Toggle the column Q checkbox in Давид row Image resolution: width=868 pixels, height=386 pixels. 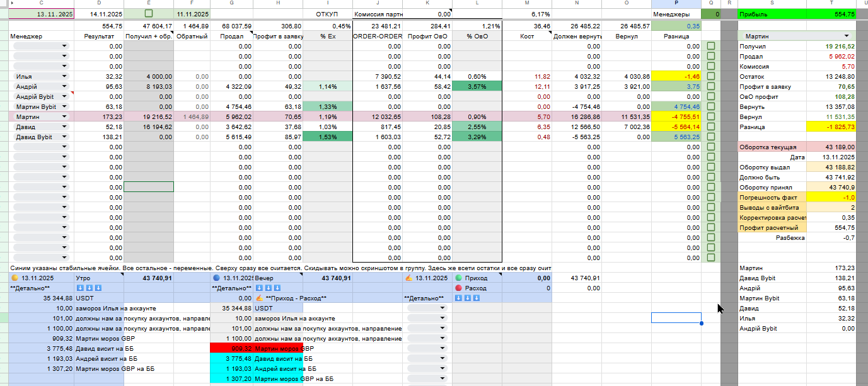pyautogui.click(x=711, y=127)
